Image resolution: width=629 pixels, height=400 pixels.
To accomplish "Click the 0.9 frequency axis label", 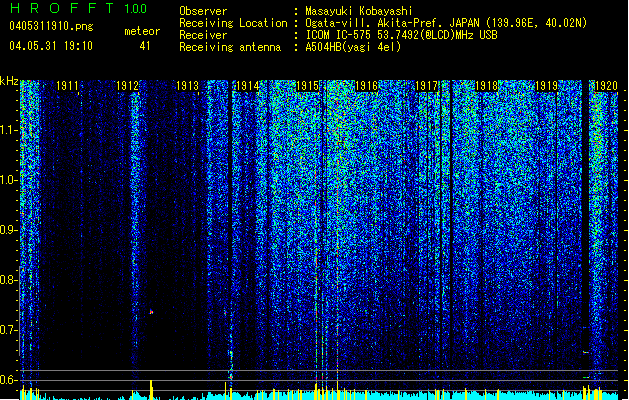I will pos(9,230).
